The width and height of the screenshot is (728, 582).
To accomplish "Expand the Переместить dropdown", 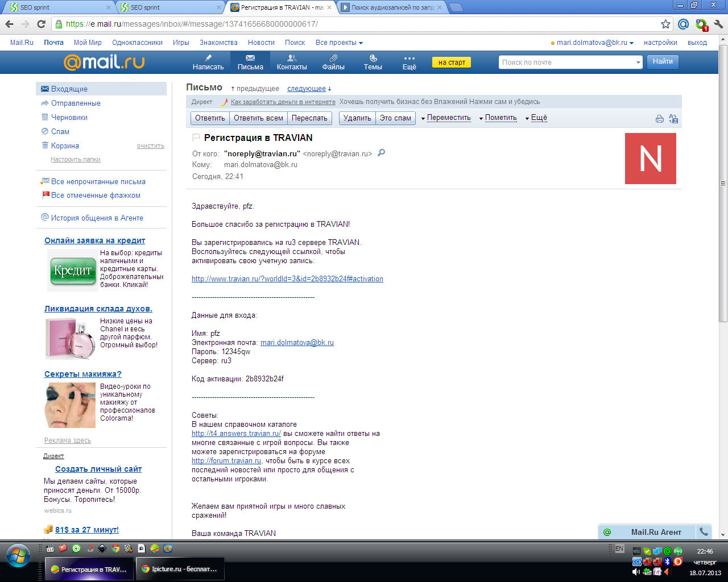I will coord(446,118).
